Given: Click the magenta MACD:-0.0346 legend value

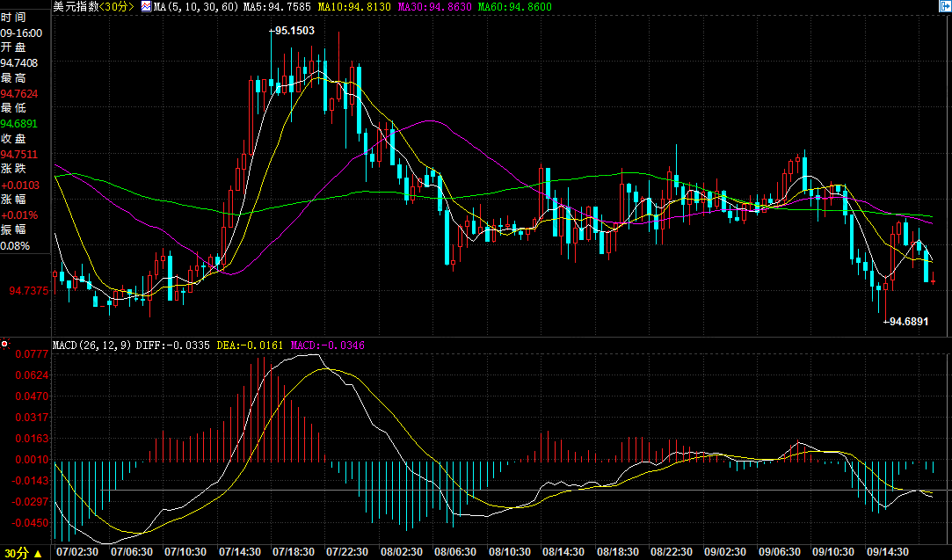Looking at the screenshot, I should click(328, 345).
